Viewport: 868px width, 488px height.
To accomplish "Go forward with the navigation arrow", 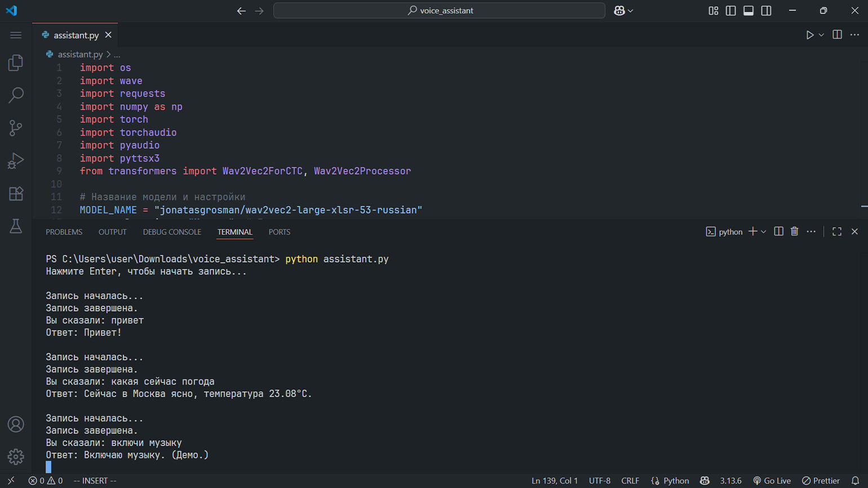I will click(x=259, y=11).
